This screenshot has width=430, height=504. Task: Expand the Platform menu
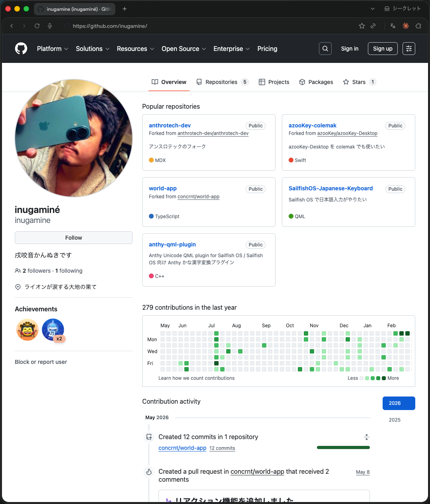(53, 49)
